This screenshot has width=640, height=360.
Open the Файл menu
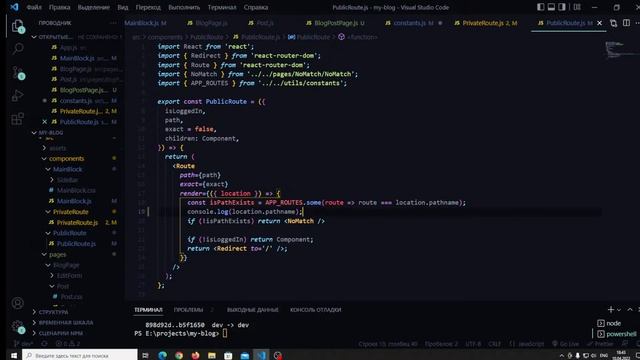pyautogui.click(x=34, y=7)
